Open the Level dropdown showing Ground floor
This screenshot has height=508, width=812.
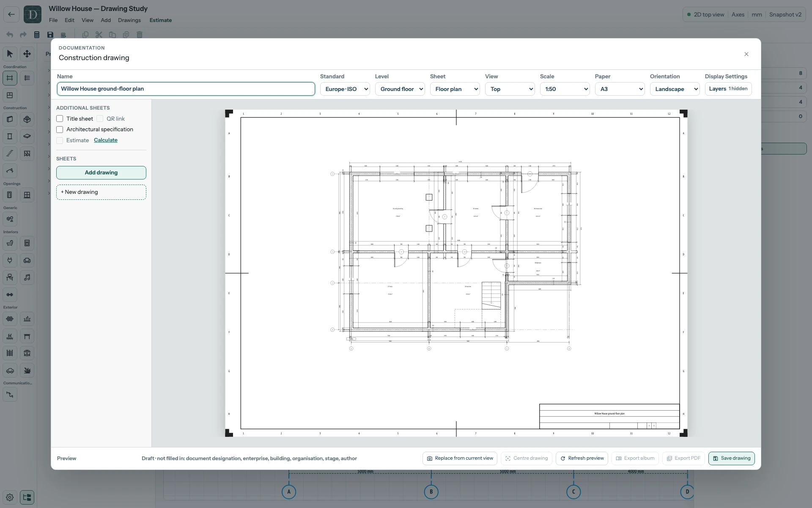point(400,89)
